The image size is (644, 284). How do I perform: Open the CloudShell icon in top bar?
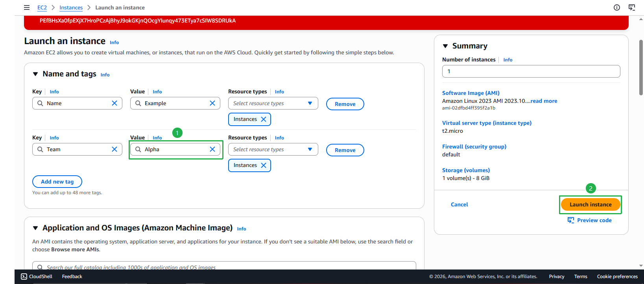[x=632, y=7]
